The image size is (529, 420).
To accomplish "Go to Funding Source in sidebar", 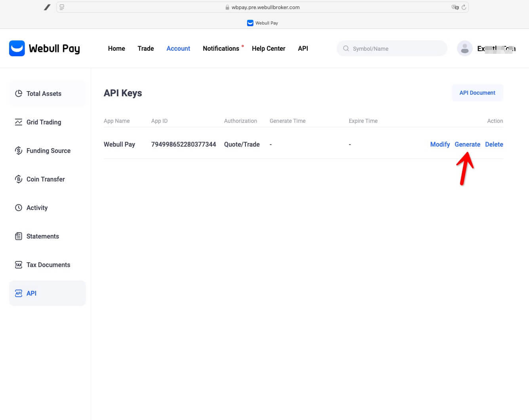I will (47, 151).
